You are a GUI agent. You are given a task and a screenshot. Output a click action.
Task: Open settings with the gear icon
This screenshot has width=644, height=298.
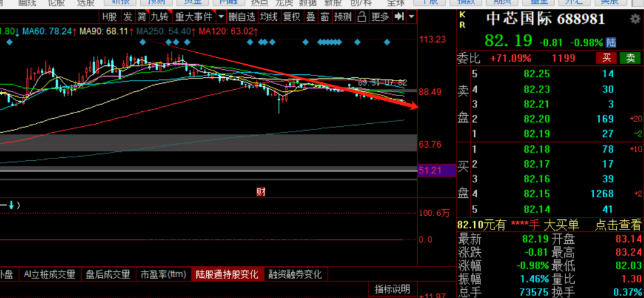(635, 19)
